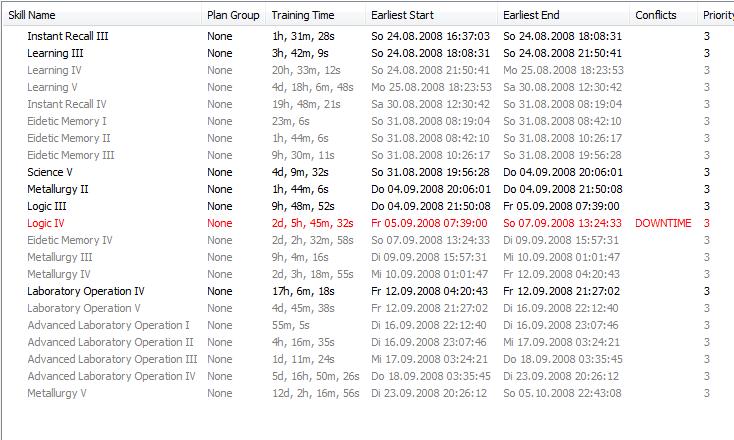Screen dimensions: 734x440
Task: Click the Training Time column header
Action: point(304,15)
